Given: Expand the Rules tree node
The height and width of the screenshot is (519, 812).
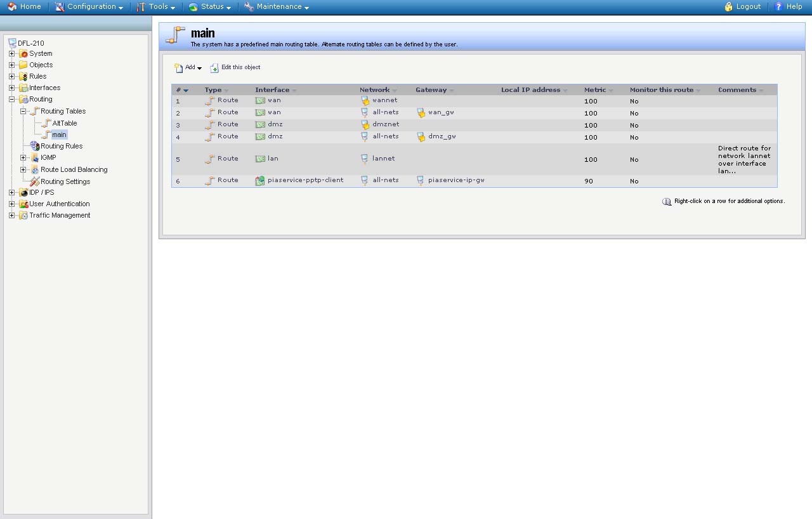Looking at the screenshot, I should click(x=11, y=76).
